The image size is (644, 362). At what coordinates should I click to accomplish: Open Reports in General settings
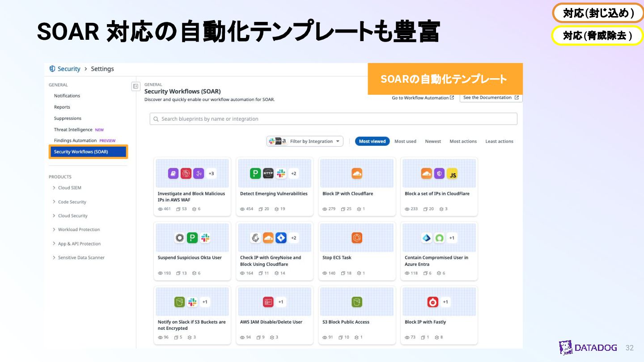tap(62, 107)
